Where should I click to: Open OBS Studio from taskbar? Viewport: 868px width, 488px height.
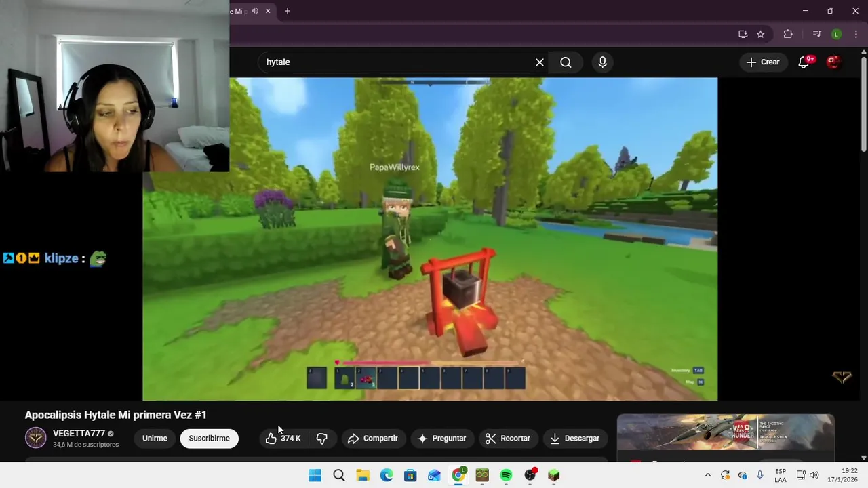click(x=530, y=476)
